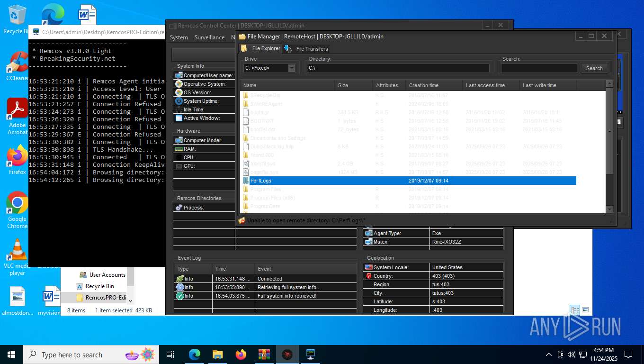Open the Task View button

pos(170,355)
